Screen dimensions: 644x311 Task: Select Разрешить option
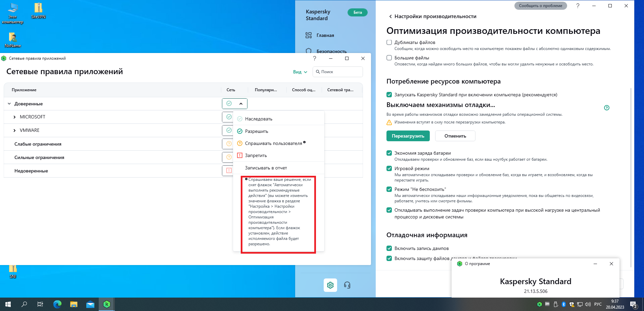pos(279,131)
